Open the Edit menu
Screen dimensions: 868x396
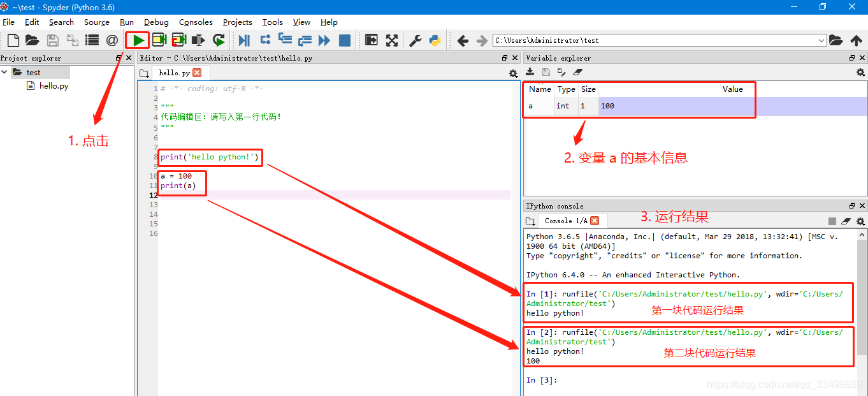[x=32, y=22]
